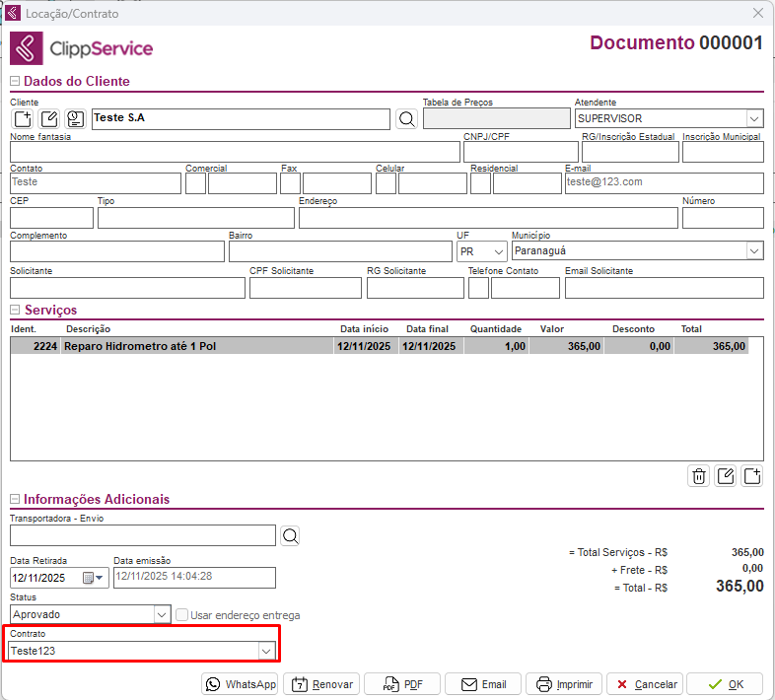The image size is (775, 700).
Task: Click the edit client icon
Action: click(49, 119)
